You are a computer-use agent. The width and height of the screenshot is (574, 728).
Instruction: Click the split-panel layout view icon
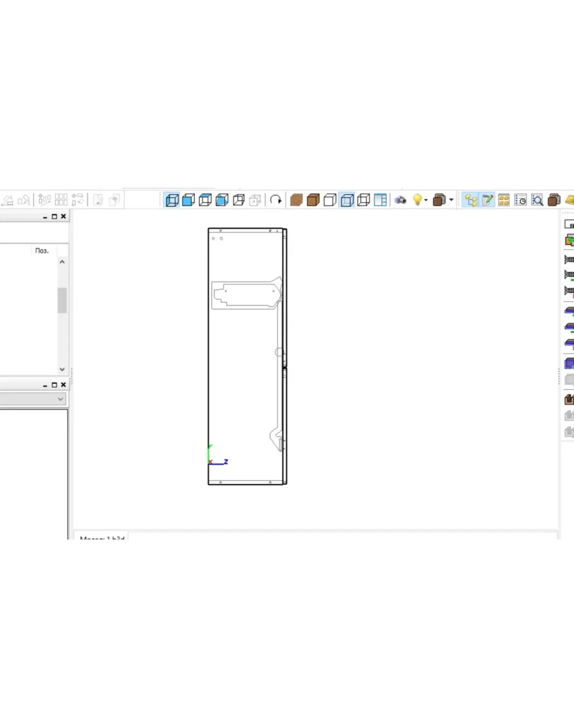380,200
